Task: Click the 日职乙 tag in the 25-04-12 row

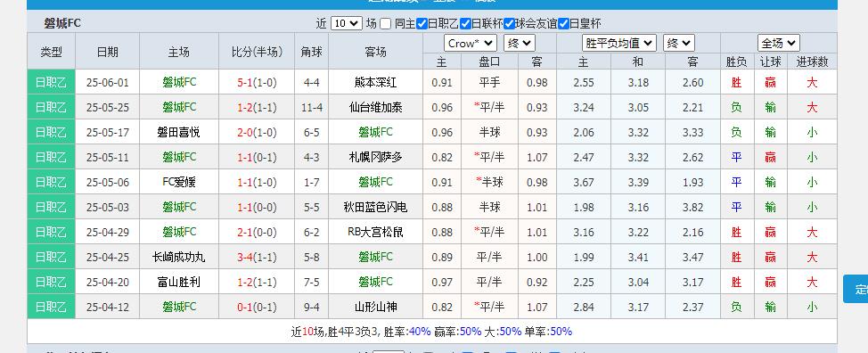Action: pyautogui.click(x=51, y=307)
